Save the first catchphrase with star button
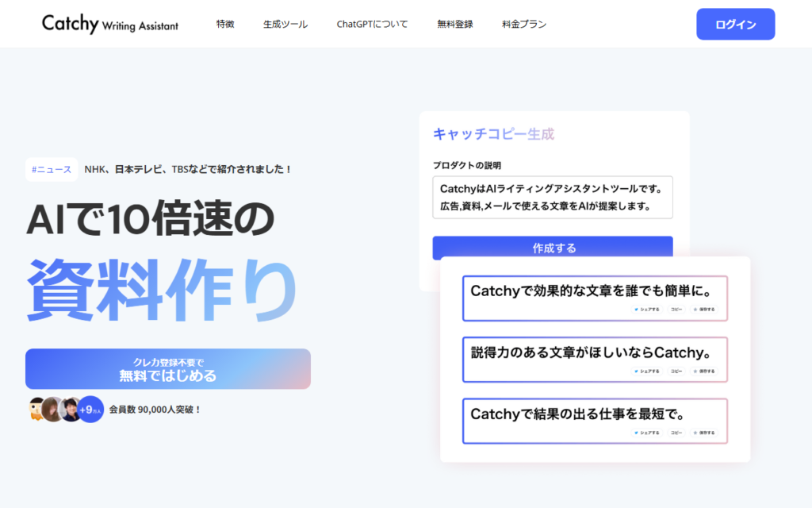Screen dimensions: 812x508 pyautogui.click(x=703, y=310)
